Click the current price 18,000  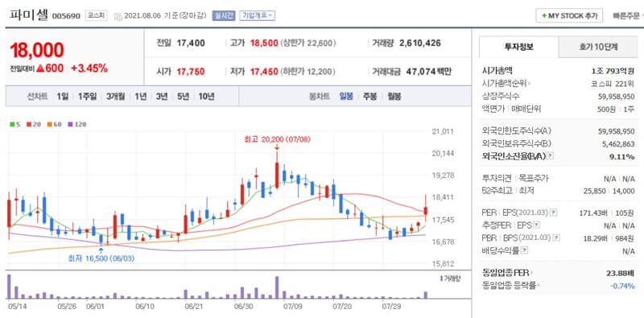pyautogui.click(x=36, y=50)
